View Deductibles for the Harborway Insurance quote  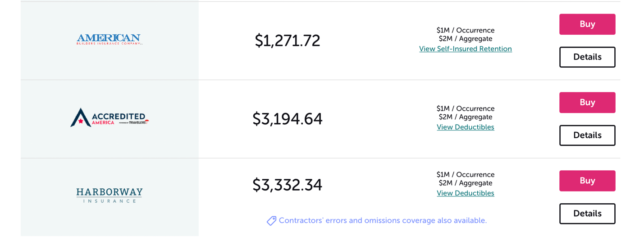pyautogui.click(x=465, y=193)
